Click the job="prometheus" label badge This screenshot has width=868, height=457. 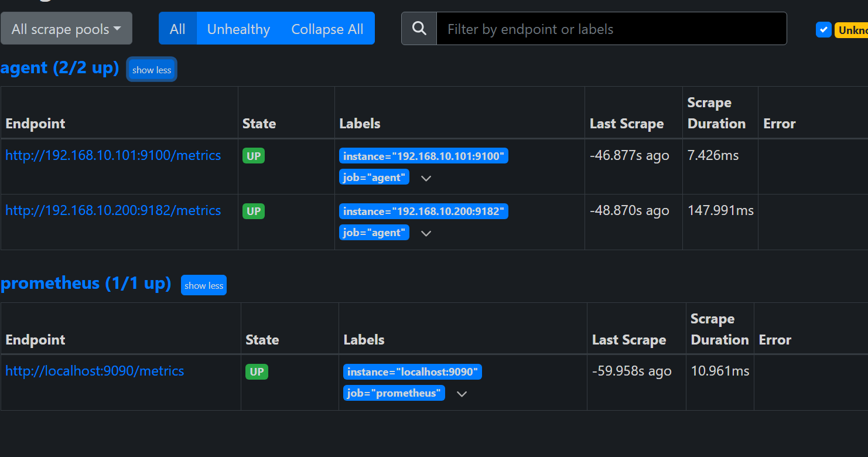click(394, 393)
